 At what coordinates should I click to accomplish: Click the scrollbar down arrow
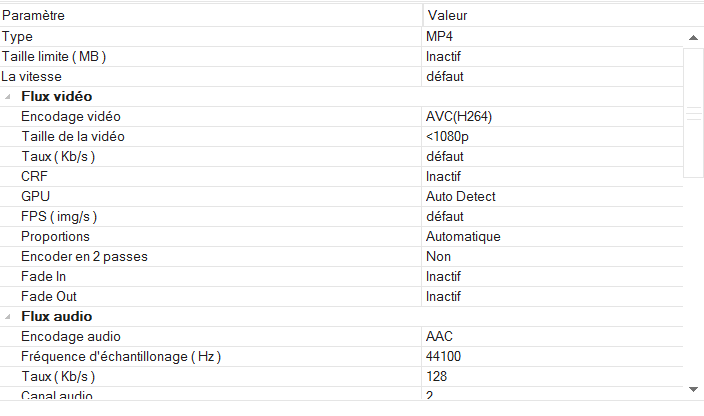(693, 388)
